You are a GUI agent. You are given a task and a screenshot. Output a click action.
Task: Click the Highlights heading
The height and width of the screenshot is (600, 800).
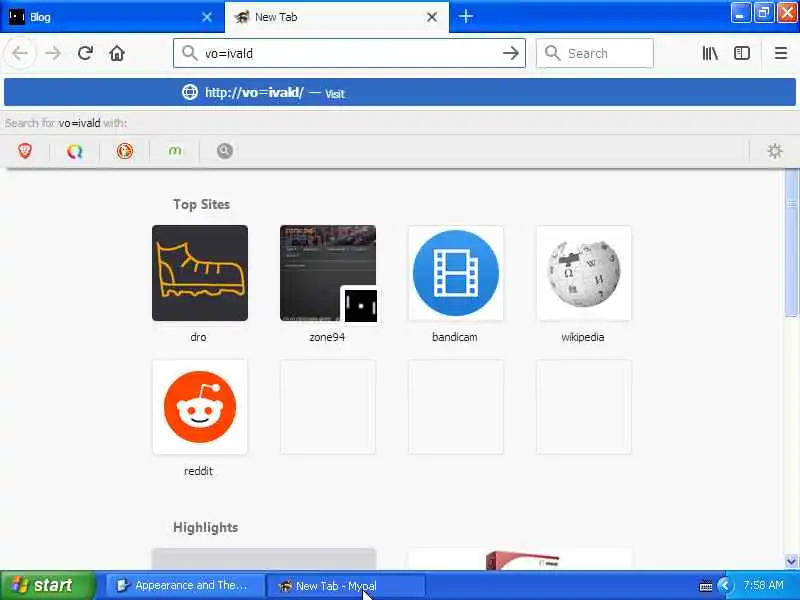[x=206, y=527]
